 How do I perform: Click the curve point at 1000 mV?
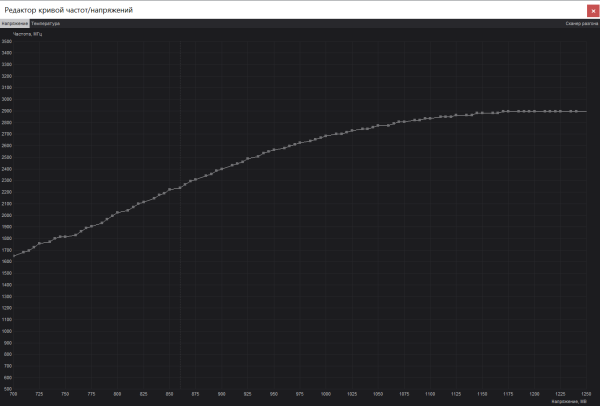point(325,136)
